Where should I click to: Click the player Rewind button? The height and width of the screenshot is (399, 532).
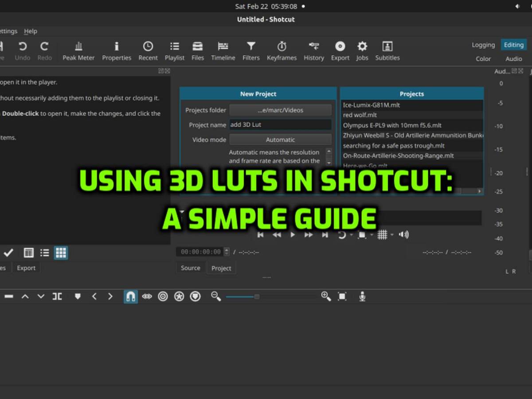click(277, 235)
